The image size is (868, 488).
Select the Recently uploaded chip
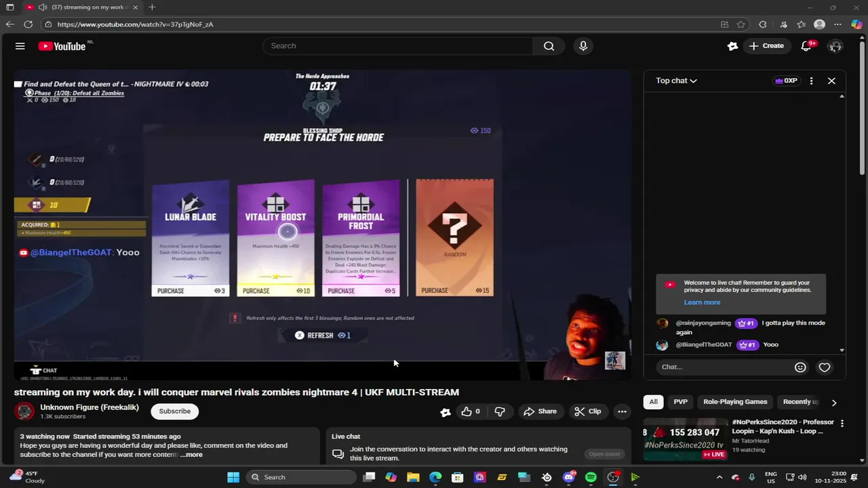point(801,402)
